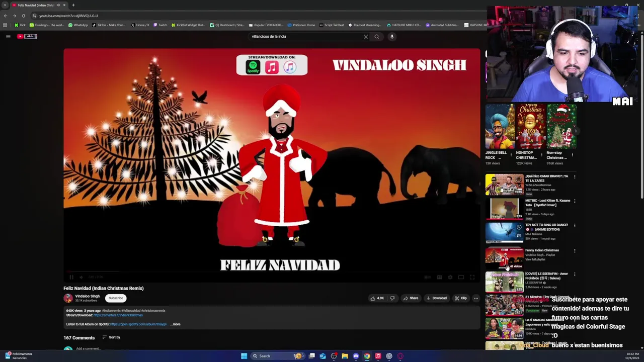Open the Script Tail Beat bookmark
This screenshot has width=644, height=362.
pos(332,25)
